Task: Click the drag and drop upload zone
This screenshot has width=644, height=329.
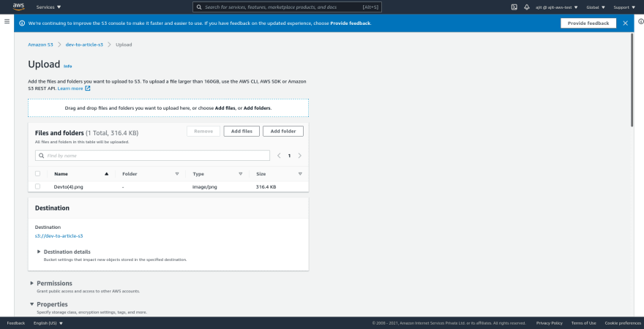Action: (168, 108)
